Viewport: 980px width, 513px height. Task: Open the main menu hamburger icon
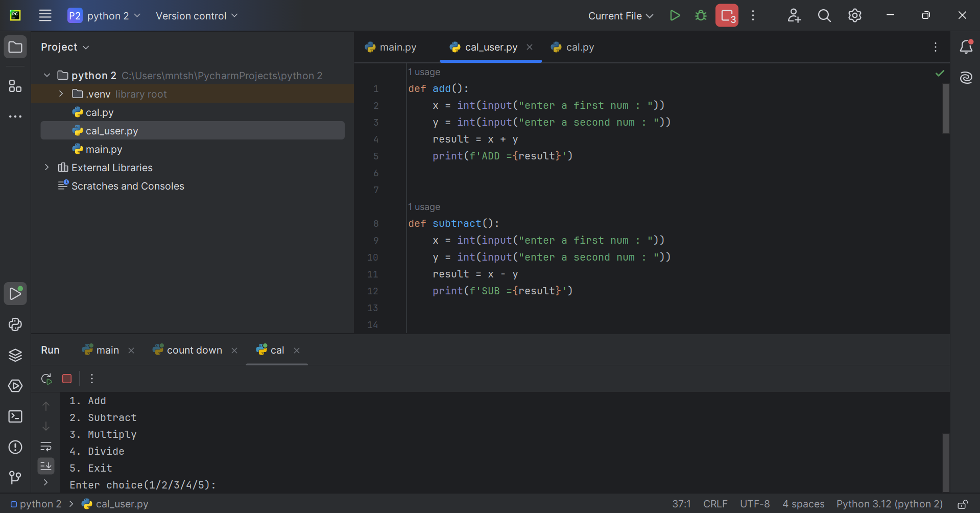click(45, 15)
